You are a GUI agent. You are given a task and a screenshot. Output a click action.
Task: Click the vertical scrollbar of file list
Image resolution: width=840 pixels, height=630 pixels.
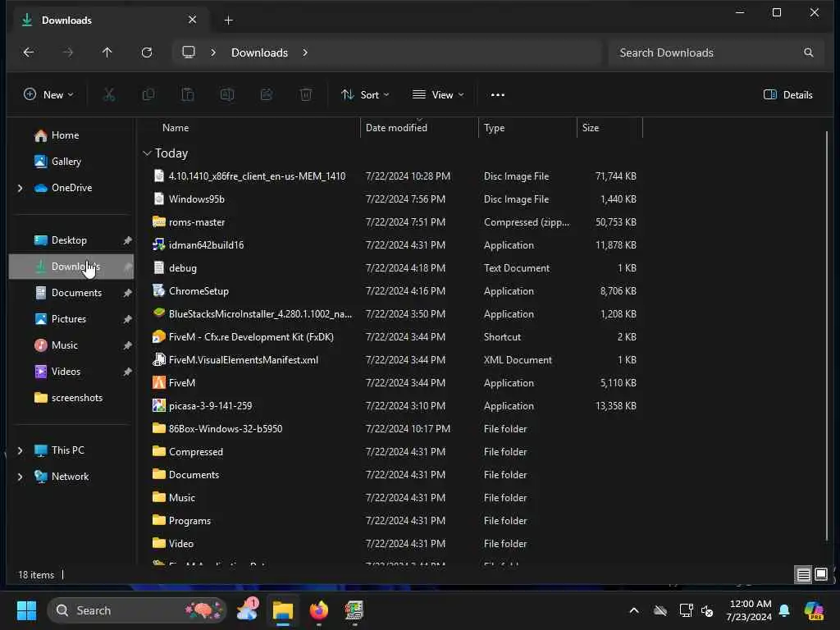[827, 335]
